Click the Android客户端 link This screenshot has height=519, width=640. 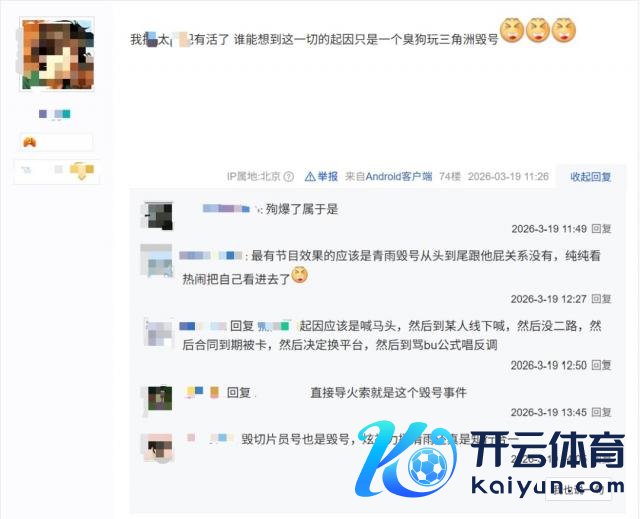[399, 176]
